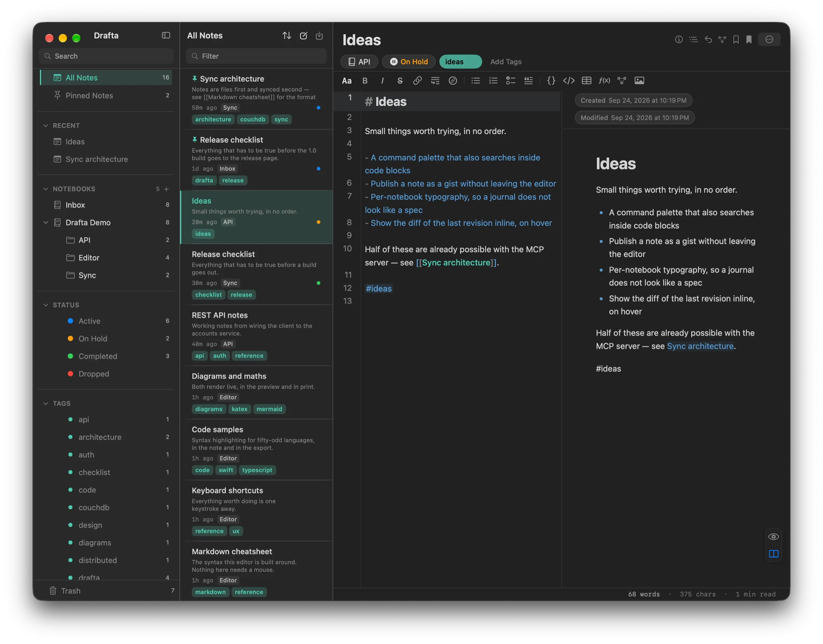Open text style Aa menu

[x=346, y=81]
